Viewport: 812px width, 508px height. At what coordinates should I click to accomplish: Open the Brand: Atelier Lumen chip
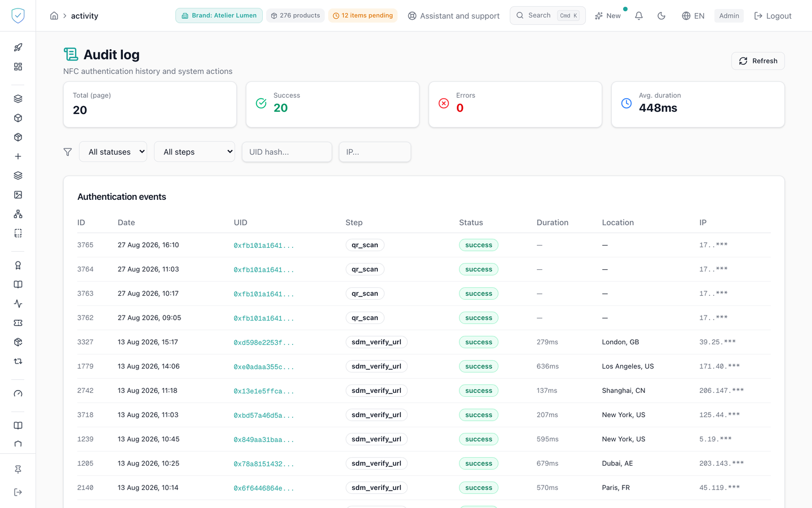click(x=219, y=16)
